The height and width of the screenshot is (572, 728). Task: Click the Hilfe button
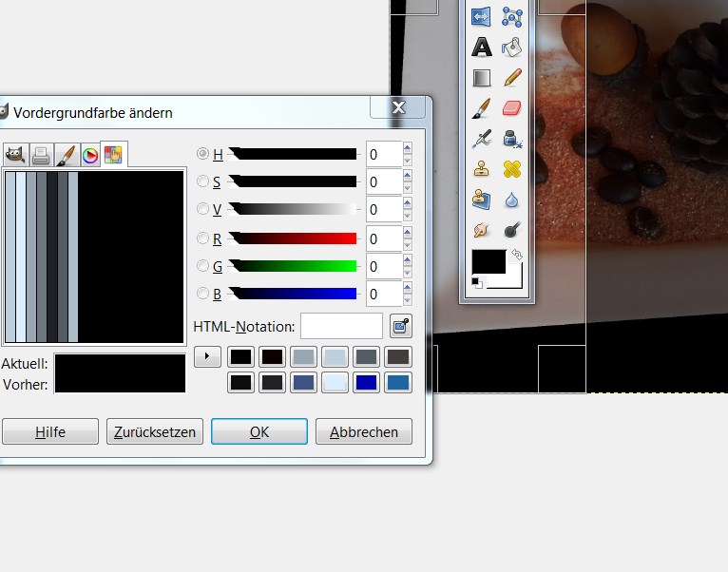[x=50, y=431]
